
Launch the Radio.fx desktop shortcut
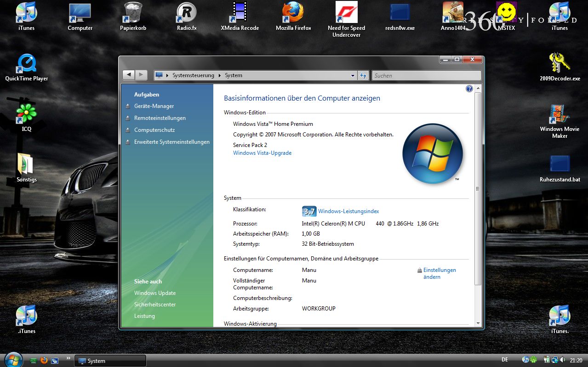187,17
